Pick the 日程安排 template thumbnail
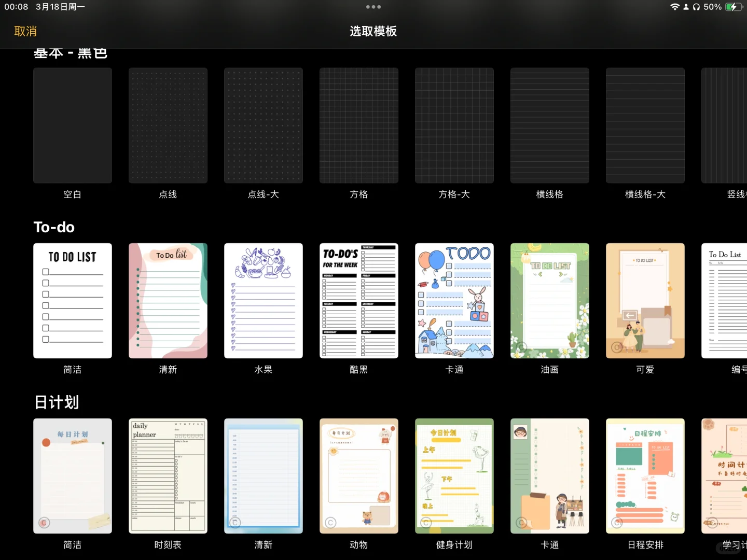The width and height of the screenshot is (747, 560). 645,476
